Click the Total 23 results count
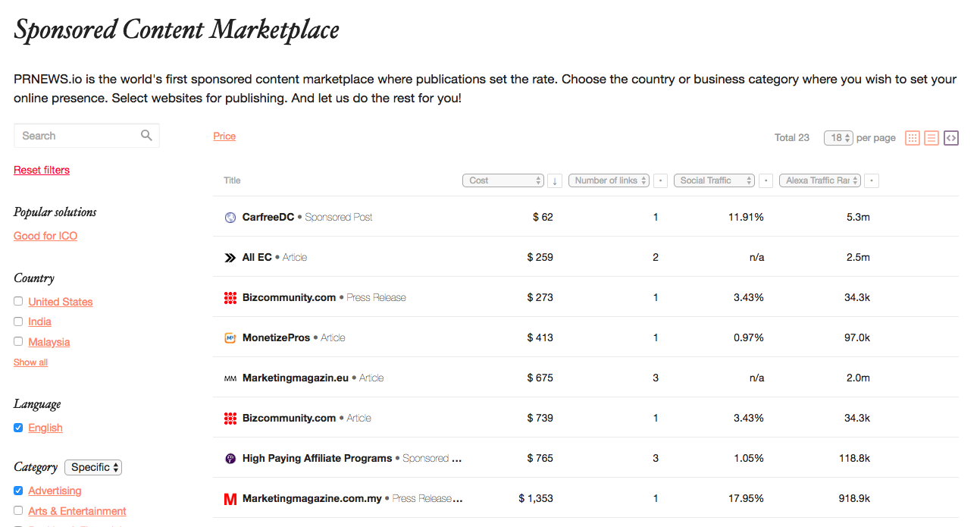Screen dimensions: 980x527 click(x=792, y=138)
